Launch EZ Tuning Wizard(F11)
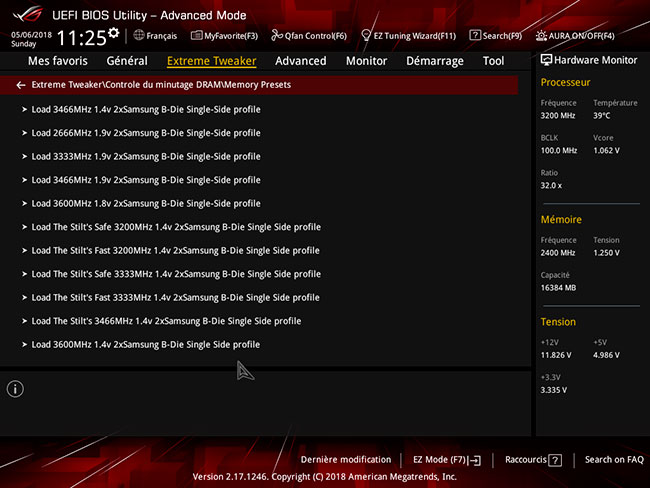This screenshot has height=488, width=650. (x=408, y=36)
